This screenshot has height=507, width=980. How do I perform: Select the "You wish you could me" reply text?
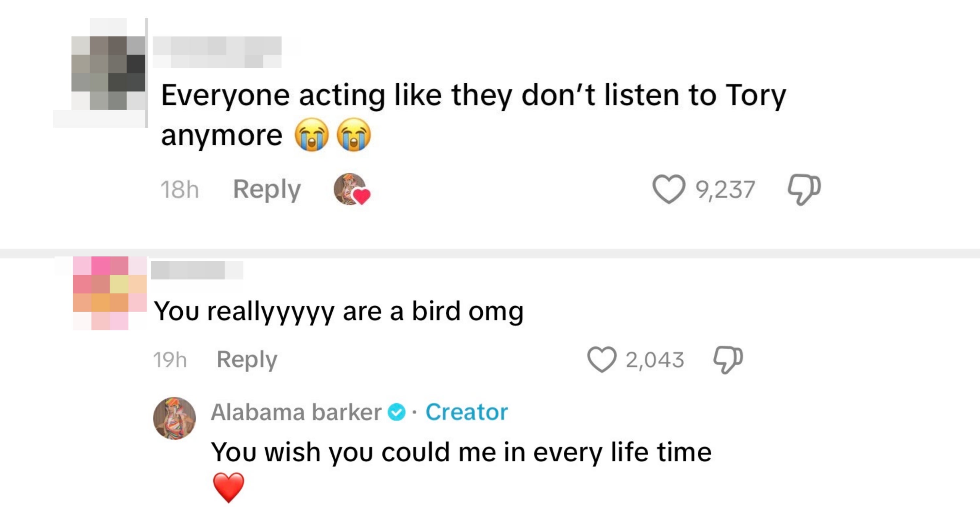(461, 453)
